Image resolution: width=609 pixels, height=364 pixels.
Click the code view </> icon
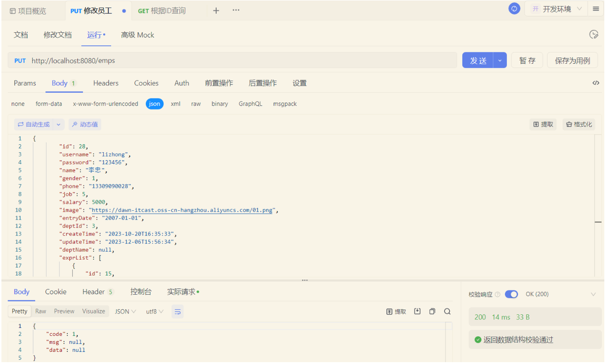click(596, 83)
